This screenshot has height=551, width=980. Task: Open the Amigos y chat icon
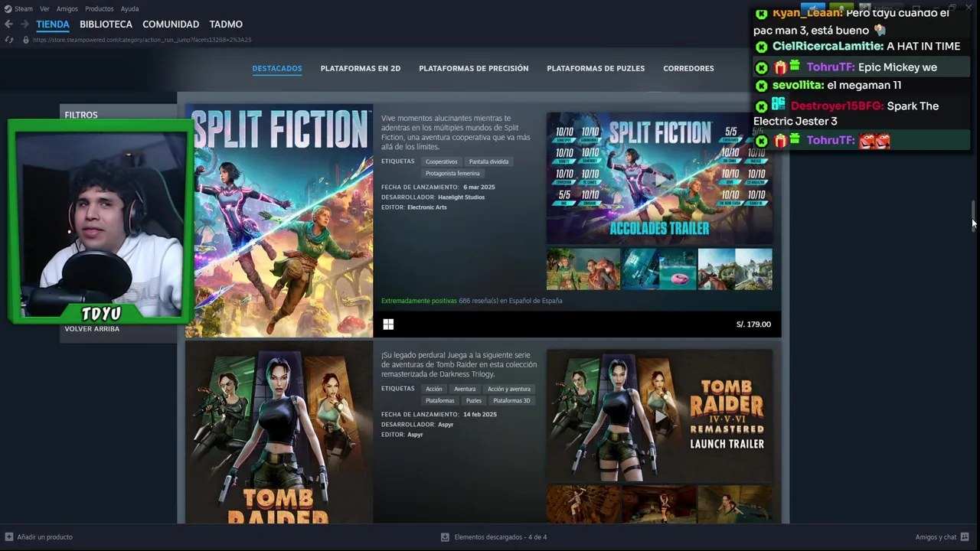[965, 537]
